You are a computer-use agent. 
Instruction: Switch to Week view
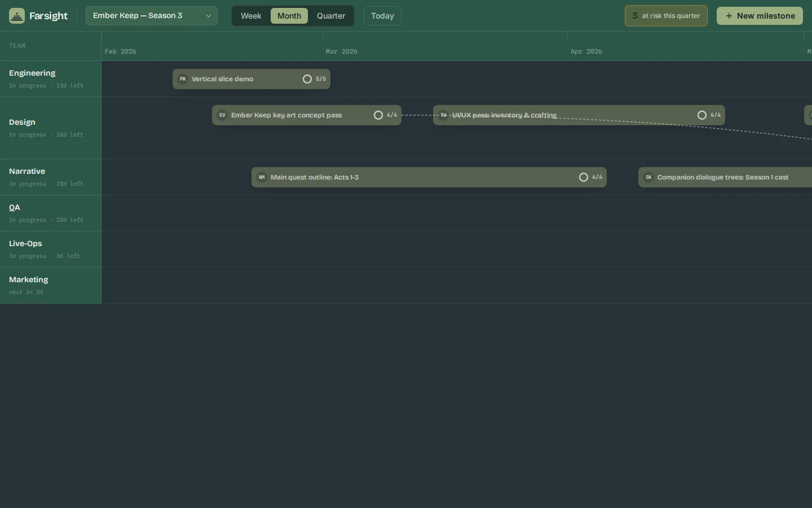[x=251, y=16]
